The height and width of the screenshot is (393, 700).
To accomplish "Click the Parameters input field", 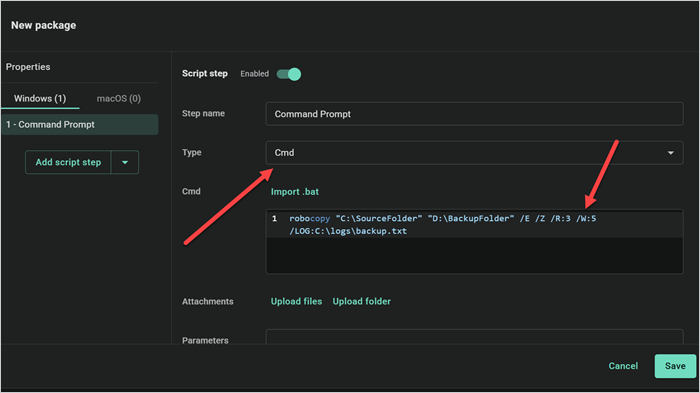I will coord(474,337).
